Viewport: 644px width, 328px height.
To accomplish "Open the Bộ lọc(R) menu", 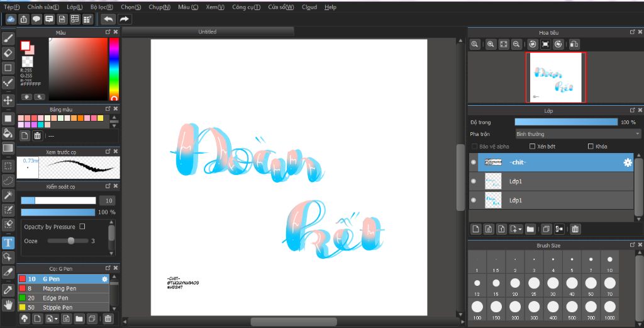I will pyautogui.click(x=101, y=7).
